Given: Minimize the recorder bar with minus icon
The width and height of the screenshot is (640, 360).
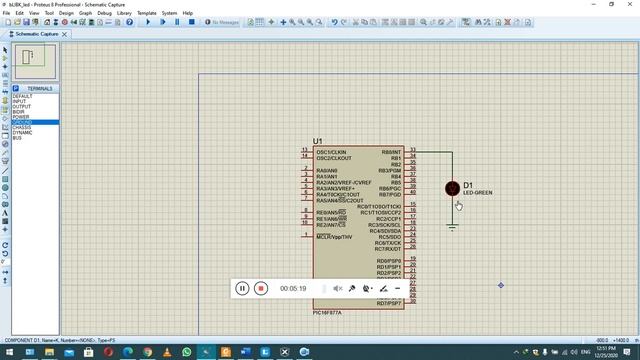Looking at the screenshot, I should click(398, 289).
